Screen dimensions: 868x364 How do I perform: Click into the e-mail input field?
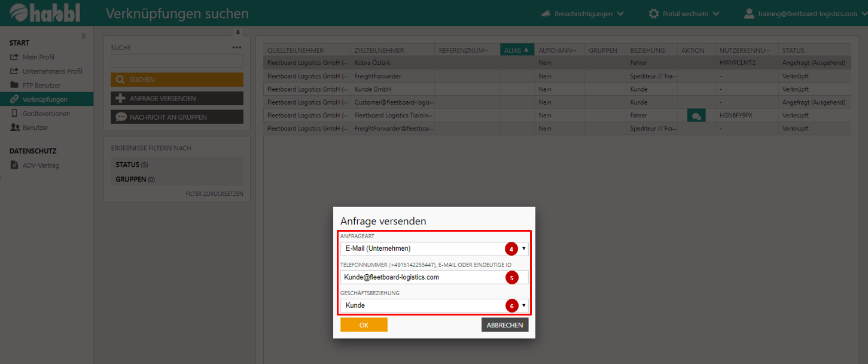click(x=422, y=277)
